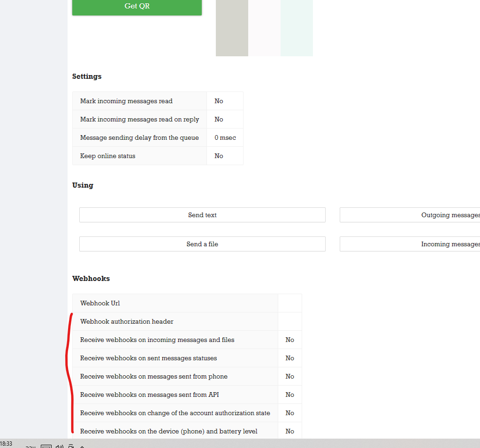This screenshot has height=448, width=480.
Task: Click No for webhooks on device and battery level
Action: pos(290,432)
